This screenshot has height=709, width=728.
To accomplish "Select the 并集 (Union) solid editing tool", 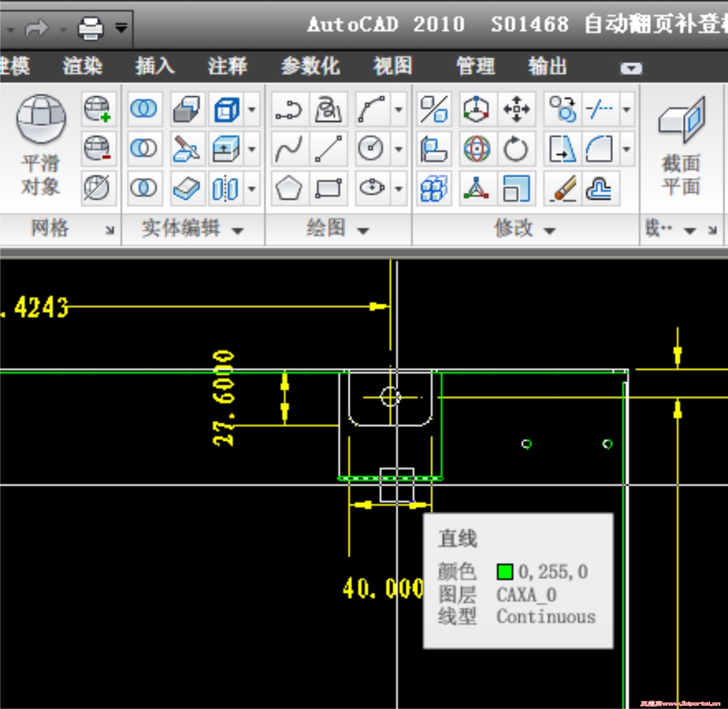I will click(x=144, y=108).
